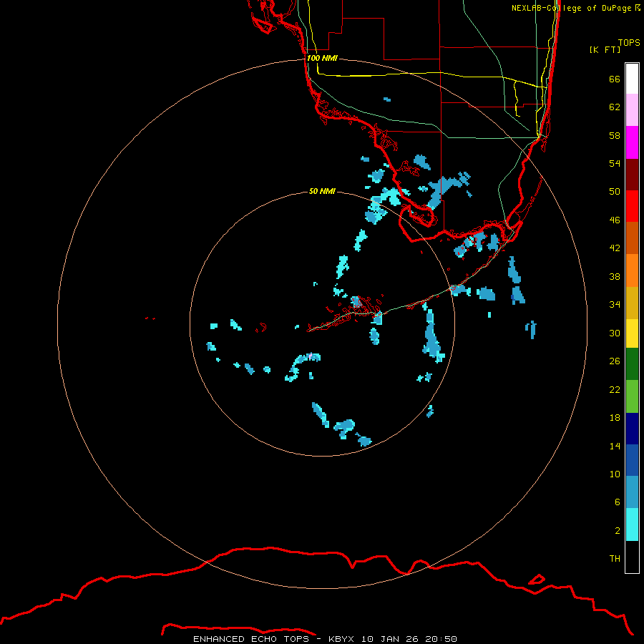Click the white swatch in the tops legend
The height and width of the screenshot is (644, 644).
[632, 79]
